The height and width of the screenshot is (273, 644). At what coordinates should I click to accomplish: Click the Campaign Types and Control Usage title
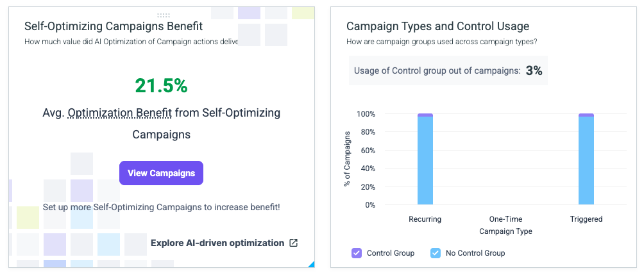(438, 26)
